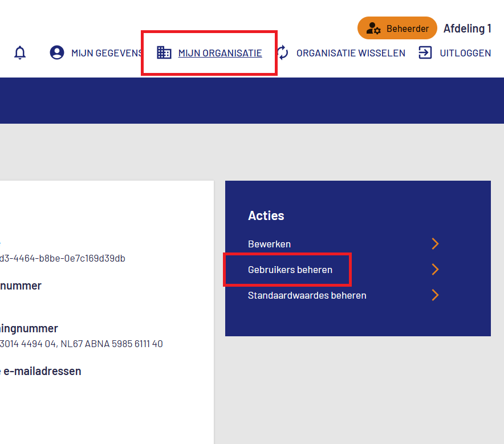Click the building icon for Mijn Organisatie
504x444 pixels.
[164, 53]
